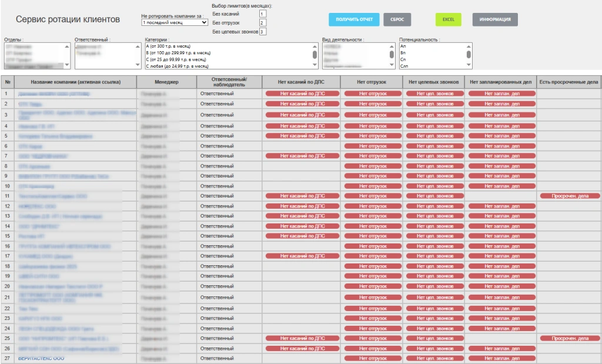Click the СБРОС button
602x364 pixels.
tap(397, 19)
